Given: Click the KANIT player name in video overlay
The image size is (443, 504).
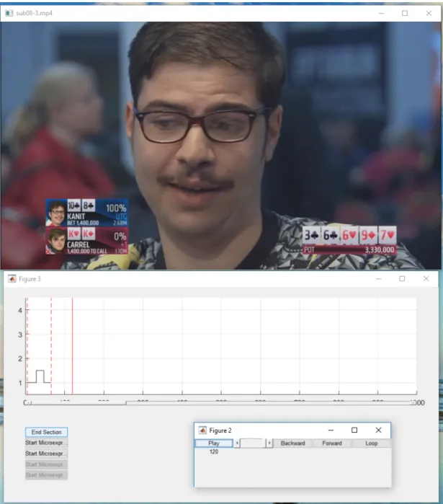Looking at the screenshot, I should click(x=76, y=216).
